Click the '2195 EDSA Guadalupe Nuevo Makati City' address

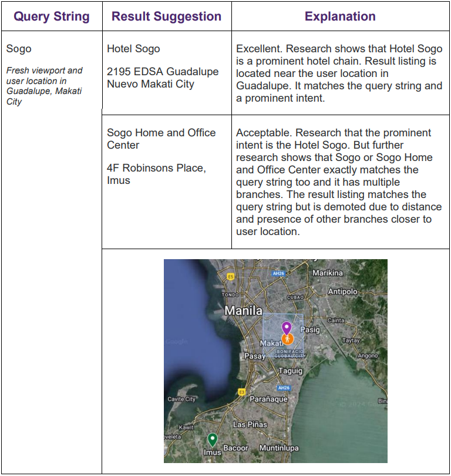(163, 78)
